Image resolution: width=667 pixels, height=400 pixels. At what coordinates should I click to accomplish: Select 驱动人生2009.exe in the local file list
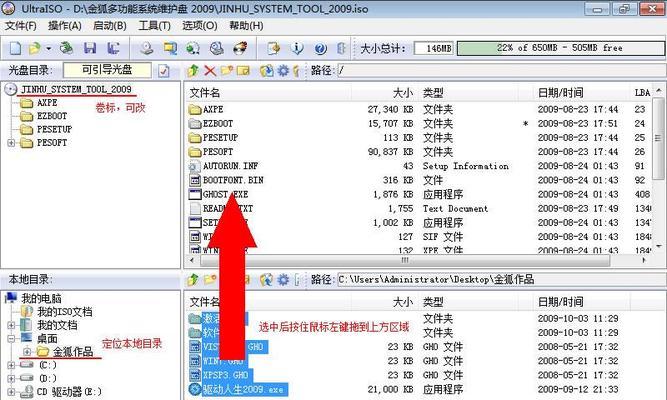pos(244,389)
